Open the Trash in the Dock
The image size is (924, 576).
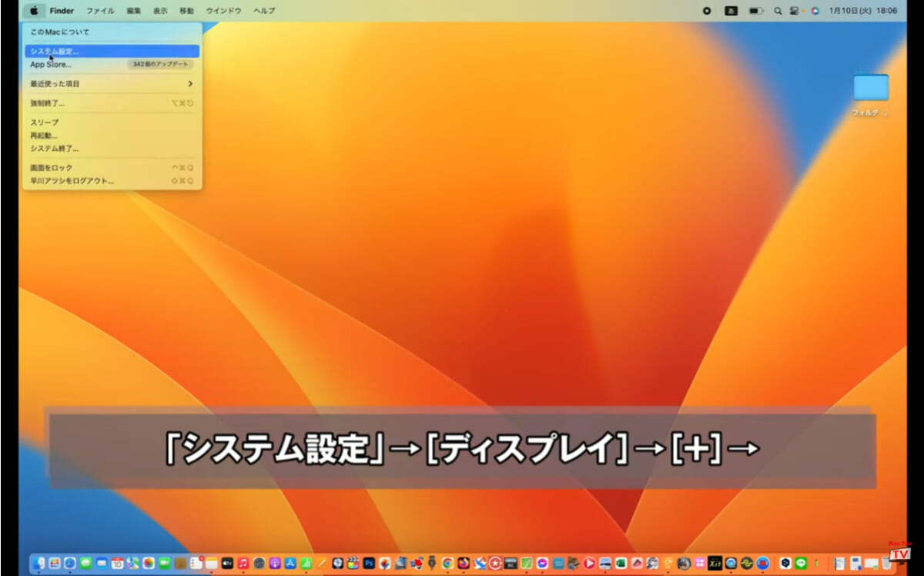[x=885, y=563]
